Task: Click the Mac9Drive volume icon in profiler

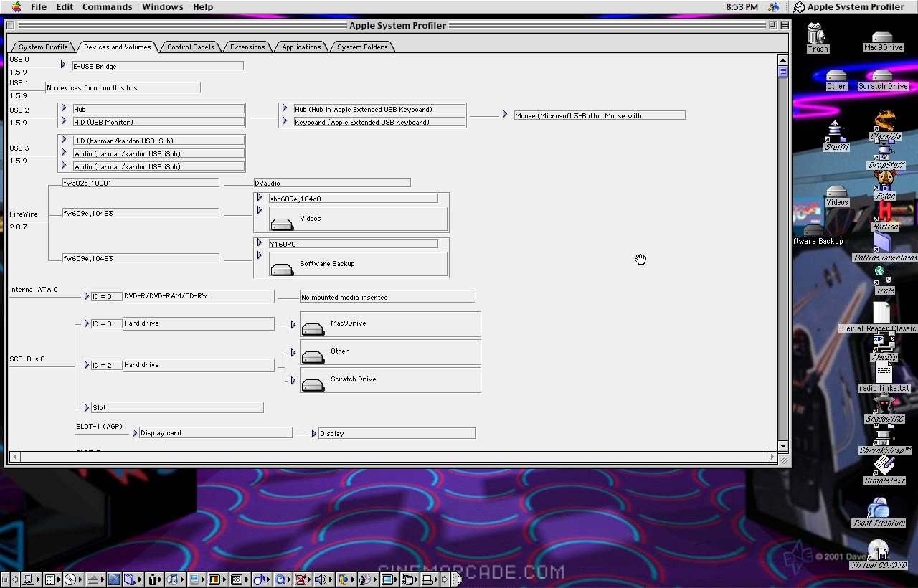Action: pyautogui.click(x=313, y=328)
